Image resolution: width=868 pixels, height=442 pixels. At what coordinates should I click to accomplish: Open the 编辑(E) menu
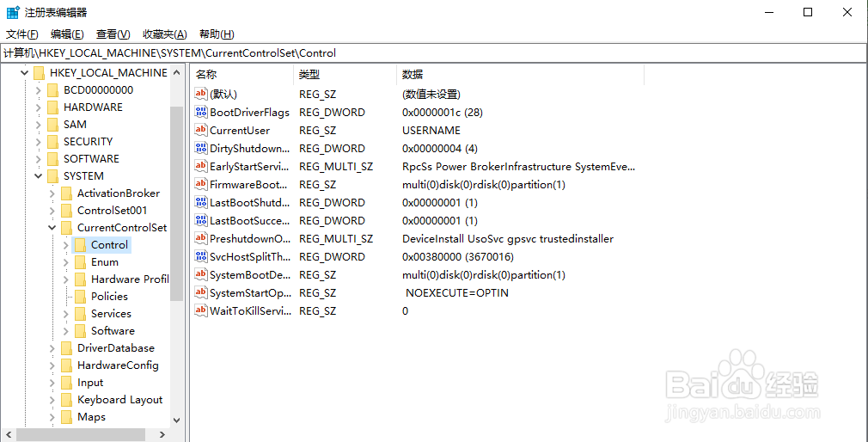coord(67,34)
